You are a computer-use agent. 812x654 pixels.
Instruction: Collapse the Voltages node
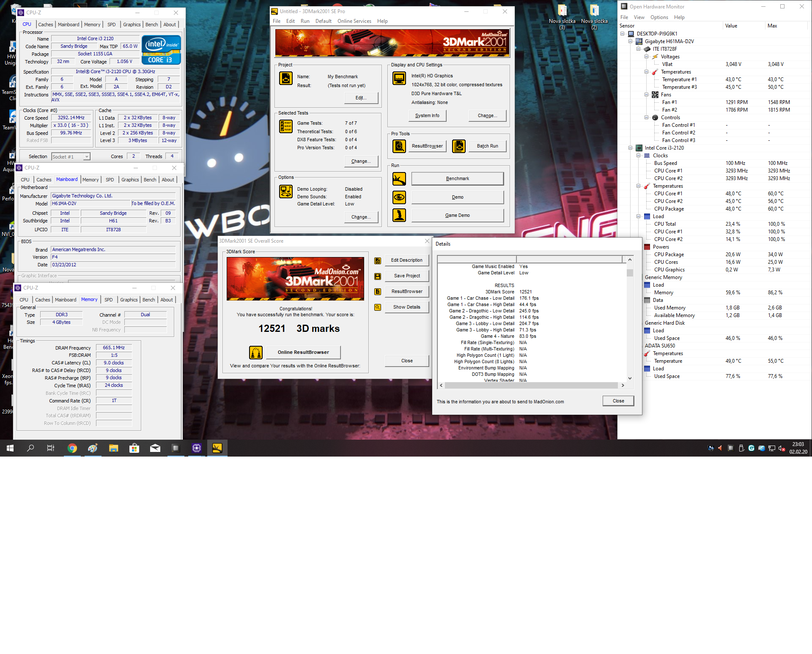point(647,57)
